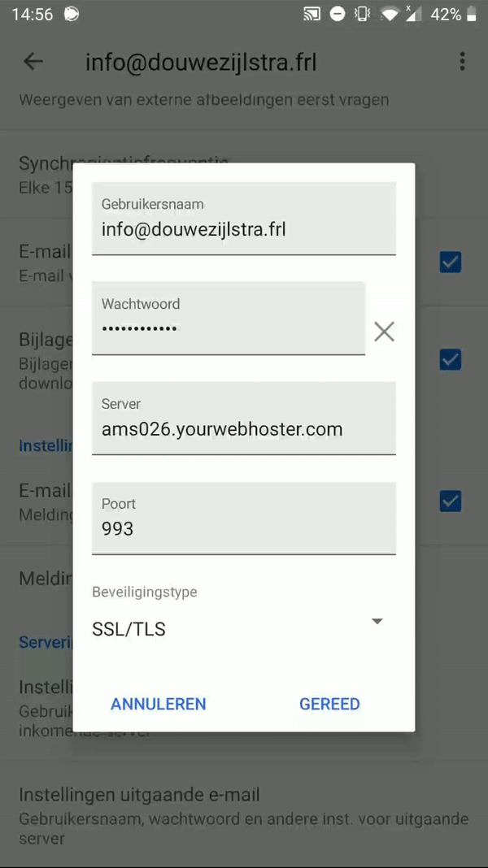Open Instellingen uitgaande e-mail
Image resolution: width=488 pixels, height=868 pixels.
[244, 815]
